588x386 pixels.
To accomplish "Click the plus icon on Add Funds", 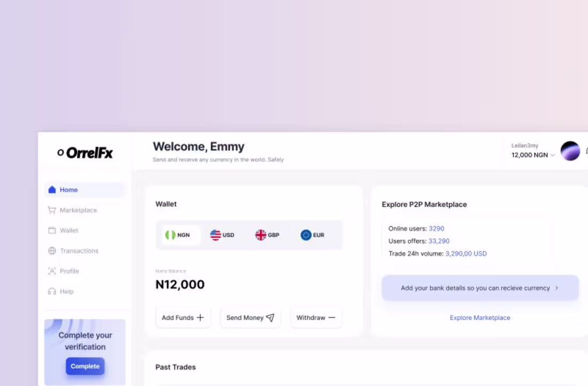I will click(200, 318).
